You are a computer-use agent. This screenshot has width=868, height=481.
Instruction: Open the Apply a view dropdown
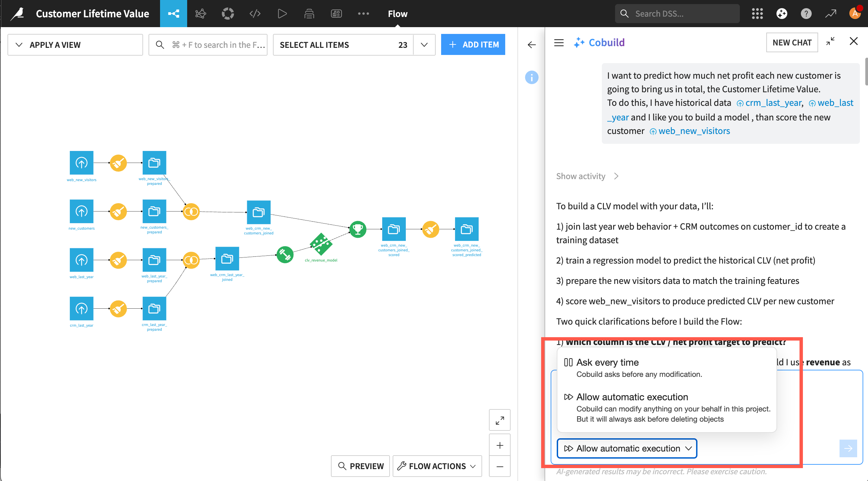75,45
